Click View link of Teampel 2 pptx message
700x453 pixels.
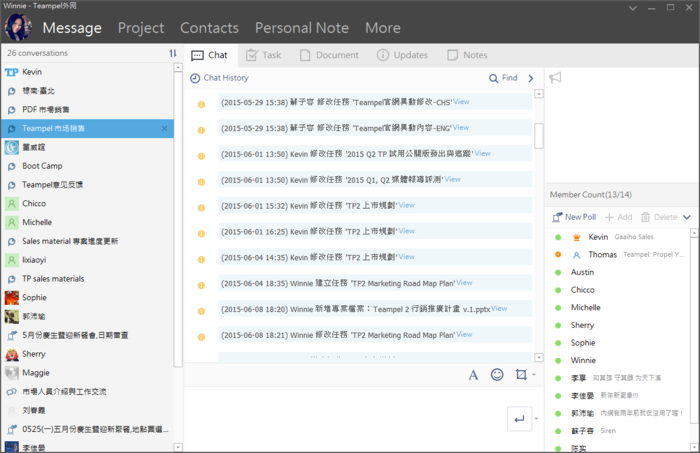click(499, 308)
